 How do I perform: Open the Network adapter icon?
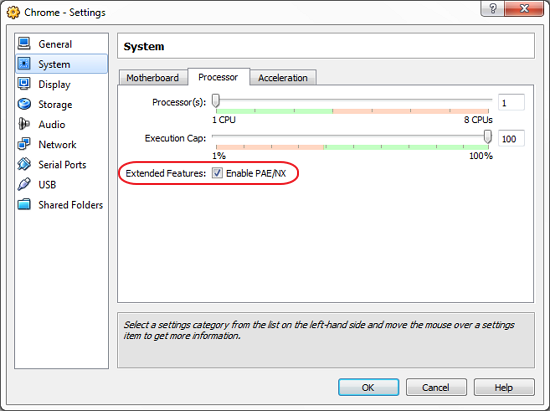24,144
